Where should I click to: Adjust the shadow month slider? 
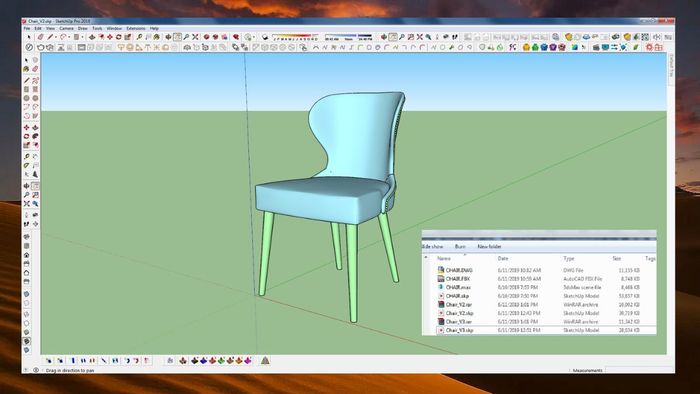click(x=295, y=37)
